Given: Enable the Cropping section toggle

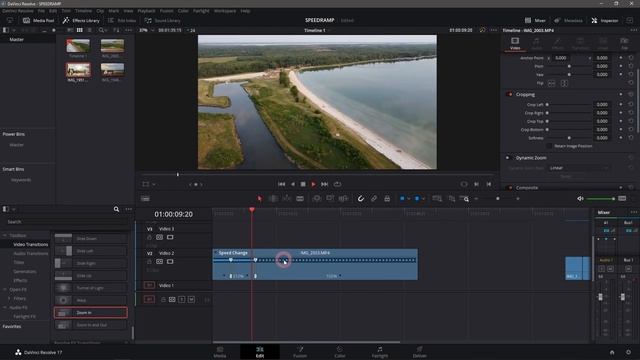Looking at the screenshot, I should coord(509,94).
